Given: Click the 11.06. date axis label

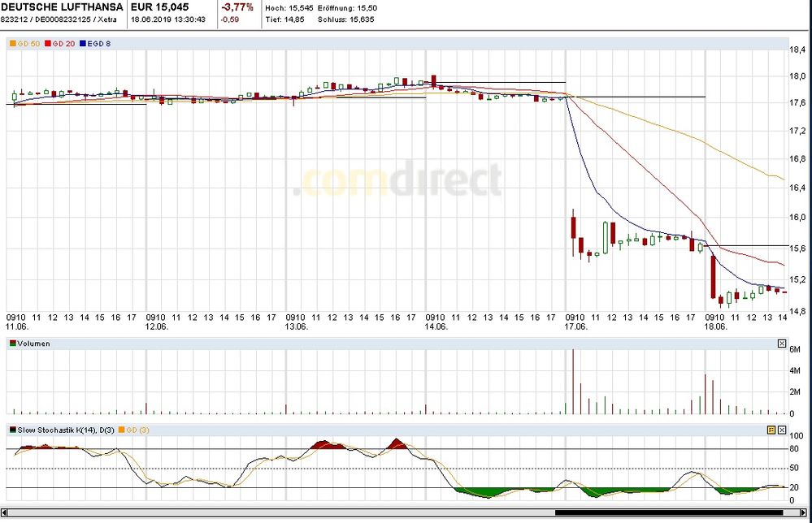Looking at the screenshot, I should point(16,327).
